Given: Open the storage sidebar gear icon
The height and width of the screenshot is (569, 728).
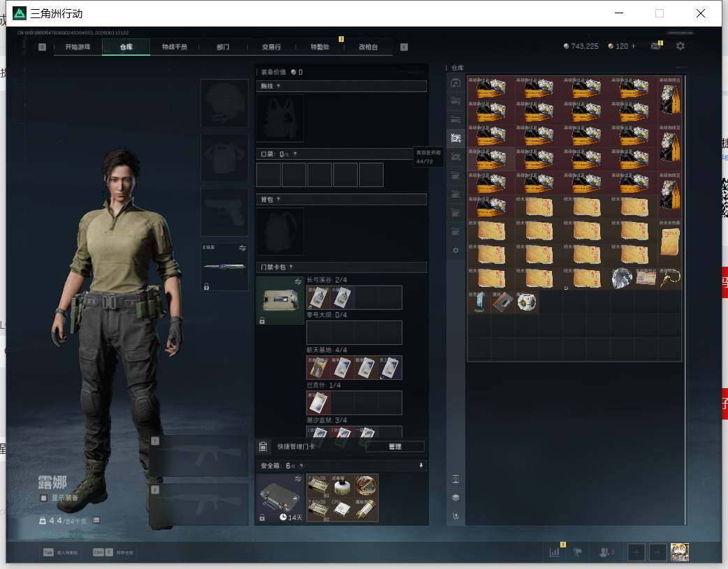Looking at the screenshot, I should [x=456, y=250].
